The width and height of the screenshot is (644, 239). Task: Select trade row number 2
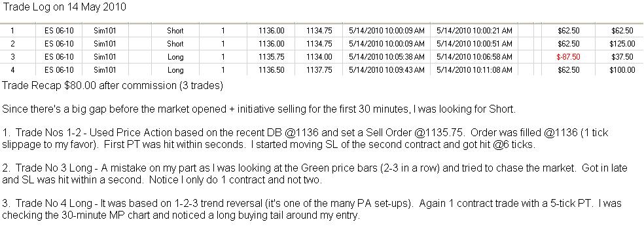322,44
